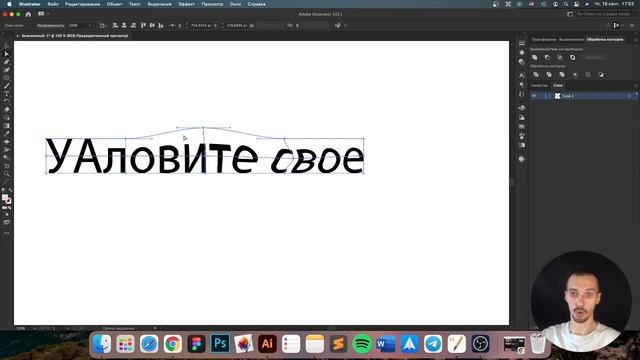
Task: Switch to Свойства panel tab
Action: tap(539, 85)
